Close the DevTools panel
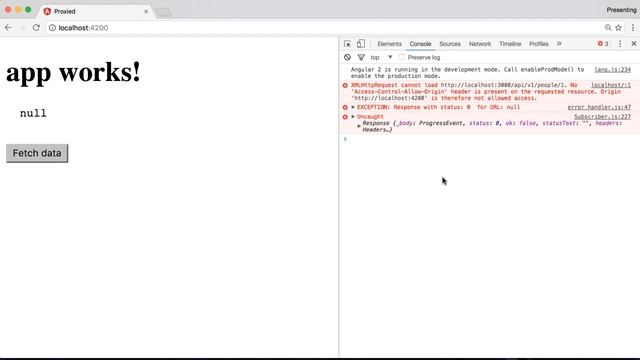Viewport: 640px width, 360px height. click(x=634, y=44)
